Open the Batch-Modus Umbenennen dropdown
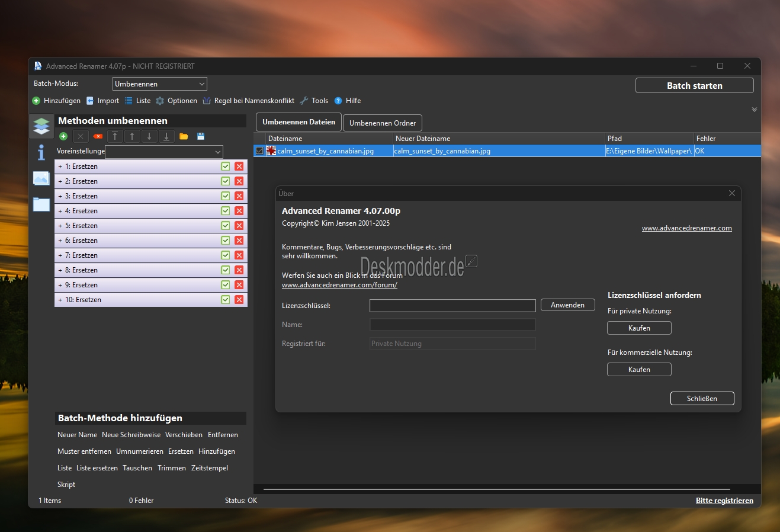 click(160, 84)
